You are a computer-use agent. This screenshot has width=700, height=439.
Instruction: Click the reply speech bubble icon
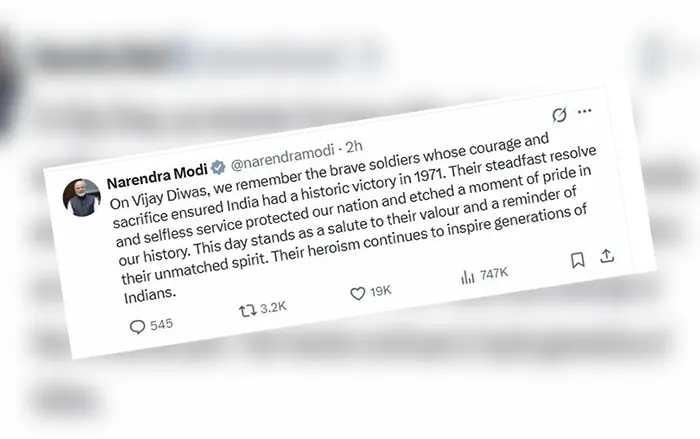(138, 327)
